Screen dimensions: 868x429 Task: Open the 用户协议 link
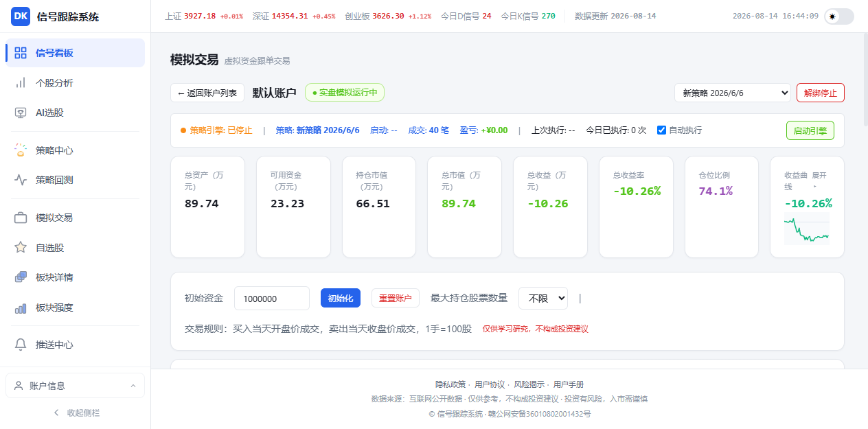(490, 384)
